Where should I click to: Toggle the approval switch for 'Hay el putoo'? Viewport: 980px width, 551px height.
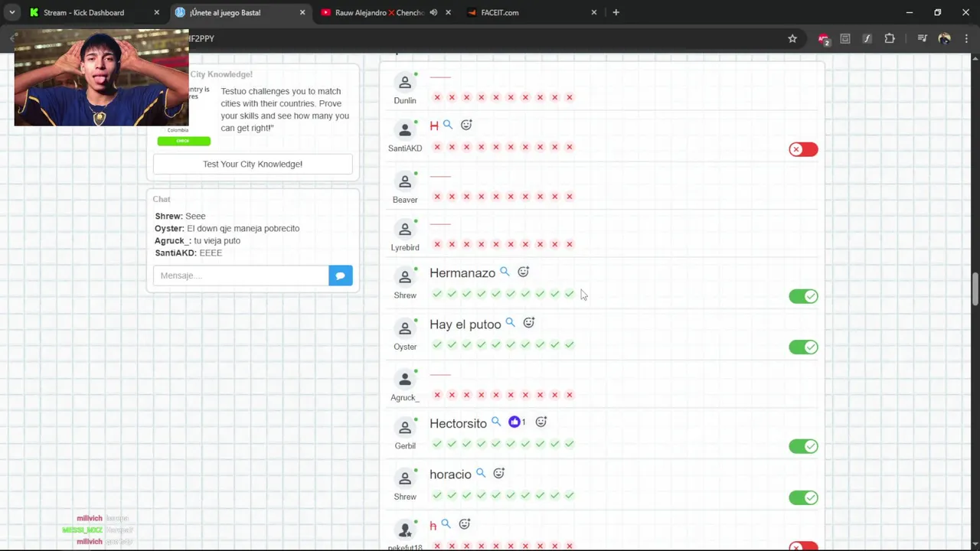pyautogui.click(x=803, y=347)
